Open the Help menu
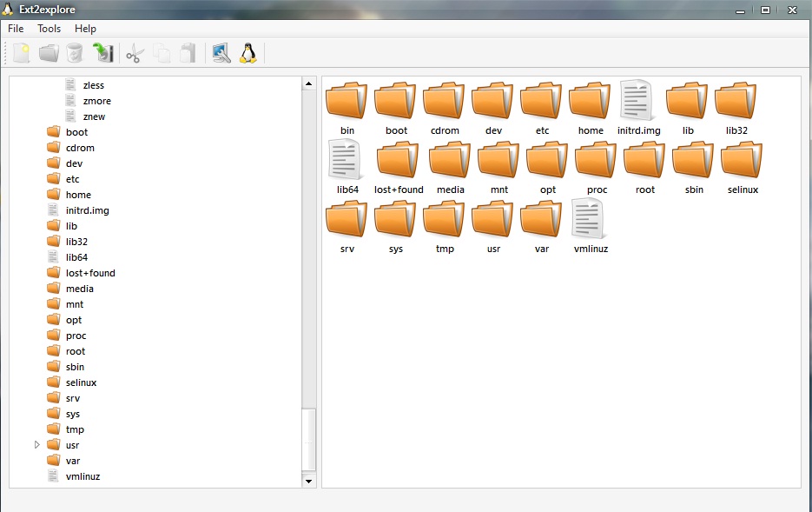812x512 pixels. (x=85, y=28)
